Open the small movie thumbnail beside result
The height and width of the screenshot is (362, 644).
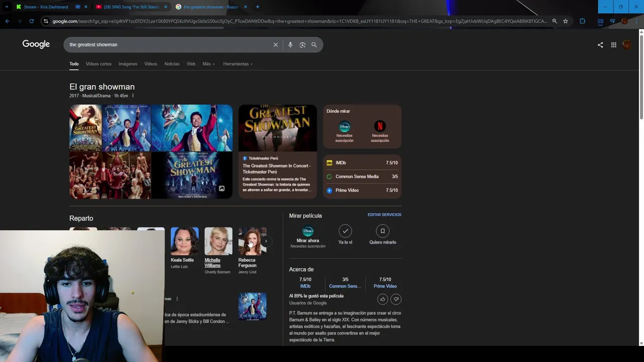click(252, 306)
